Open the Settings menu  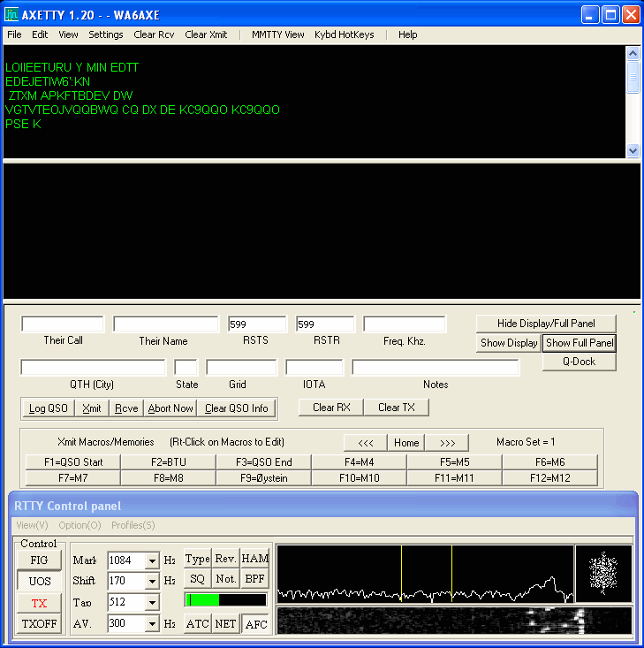(106, 34)
